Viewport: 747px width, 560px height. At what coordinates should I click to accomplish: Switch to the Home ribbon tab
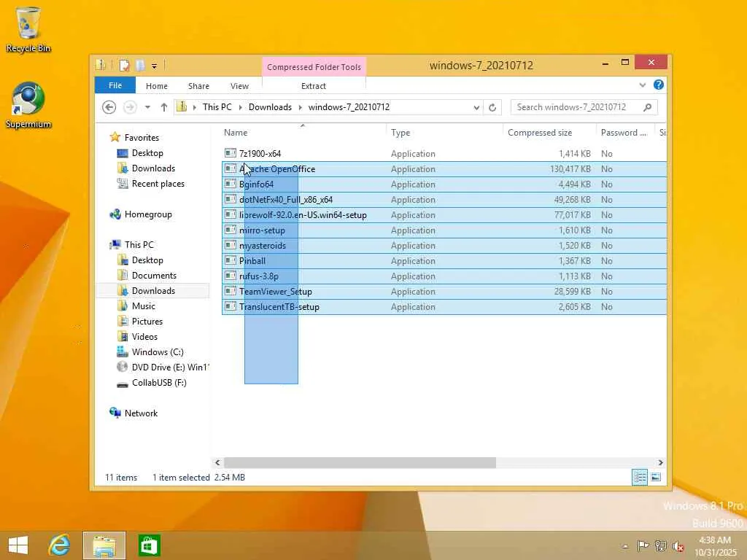click(157, 86)
